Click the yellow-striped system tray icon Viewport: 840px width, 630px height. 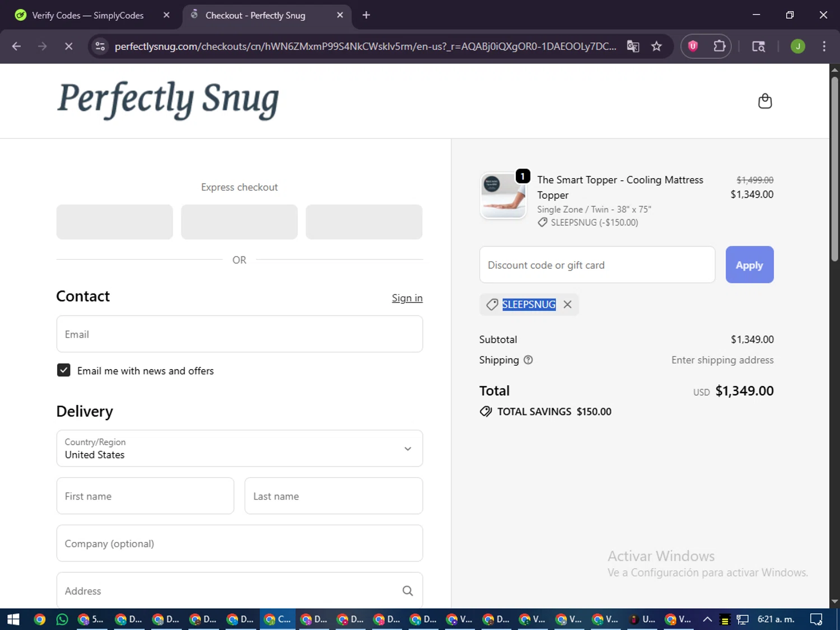click(x=725, y=619)
